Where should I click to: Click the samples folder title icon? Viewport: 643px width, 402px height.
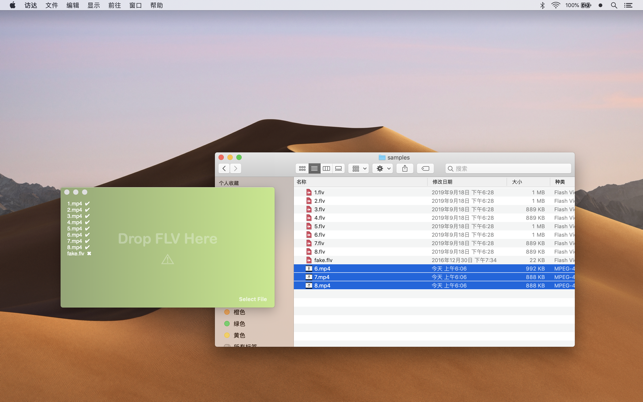pos(382,158)
